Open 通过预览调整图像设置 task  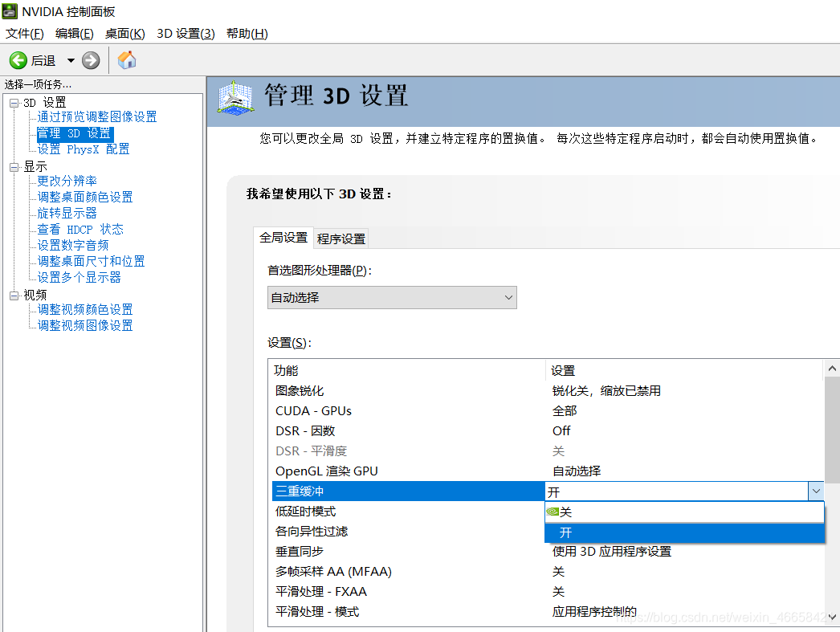click(97, 116)
